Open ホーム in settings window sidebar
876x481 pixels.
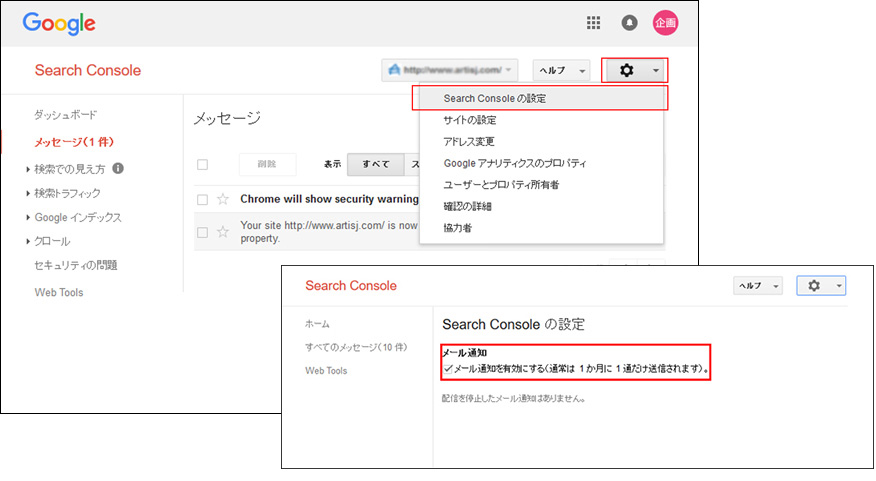[x=317, y=324]
